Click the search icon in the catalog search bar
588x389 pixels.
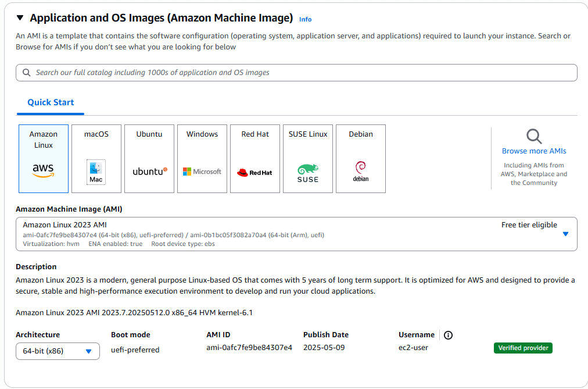point(26,72)
